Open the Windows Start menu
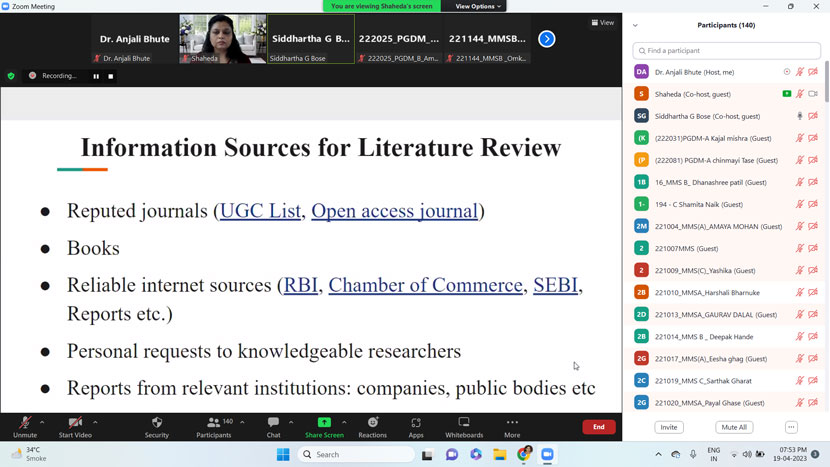Screen dimensions: 830x467 point(283,454)
